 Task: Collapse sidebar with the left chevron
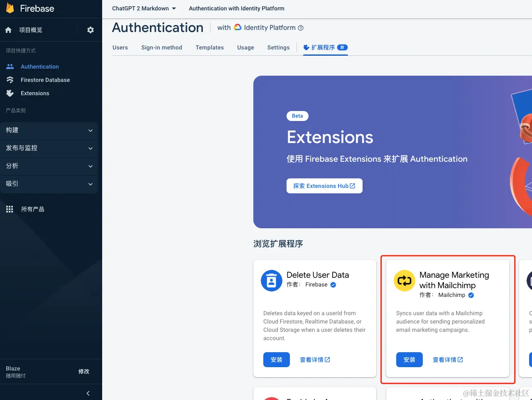click(x=88, y=393)
